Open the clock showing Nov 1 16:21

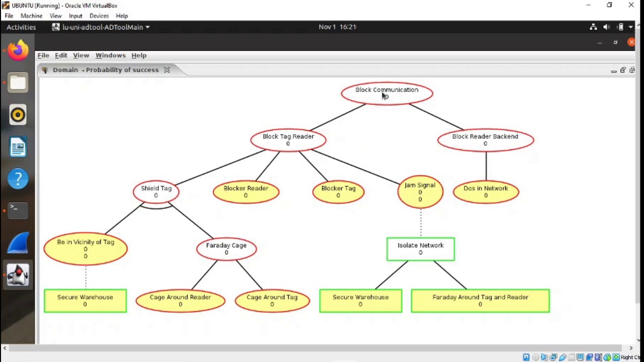tap(338, 27)
